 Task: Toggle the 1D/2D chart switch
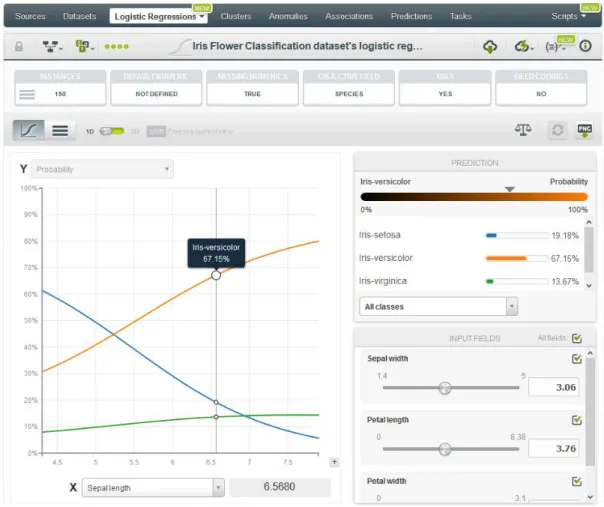pos(112,131)
